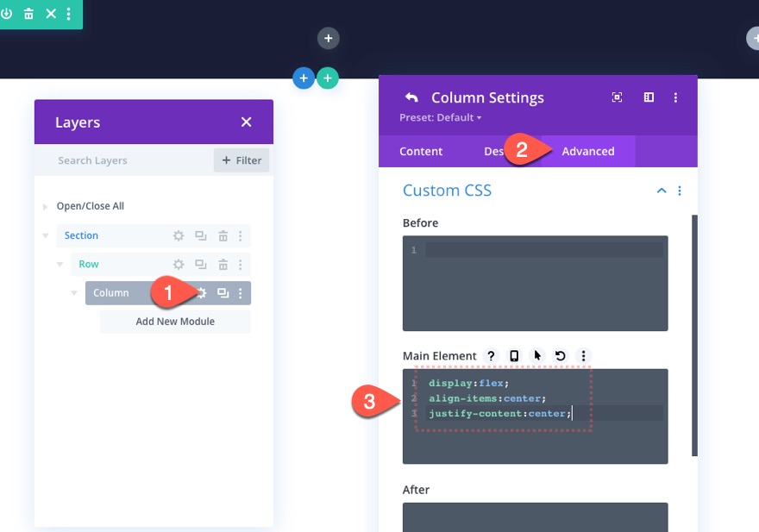The width and height of the screenshot is (759, 532).
Task: Open the three-dot menu on the Column layer
Action: click(240, 293)
